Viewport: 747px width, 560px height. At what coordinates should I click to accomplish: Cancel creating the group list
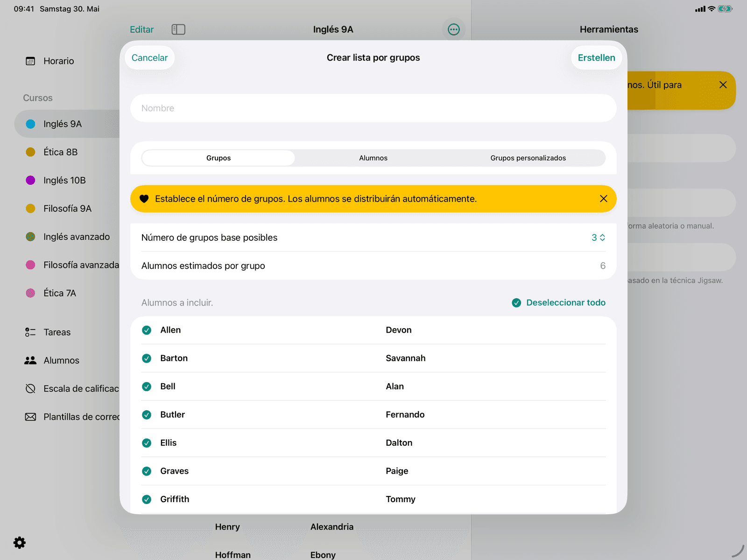pyautogui.click(x=149, y=58)
